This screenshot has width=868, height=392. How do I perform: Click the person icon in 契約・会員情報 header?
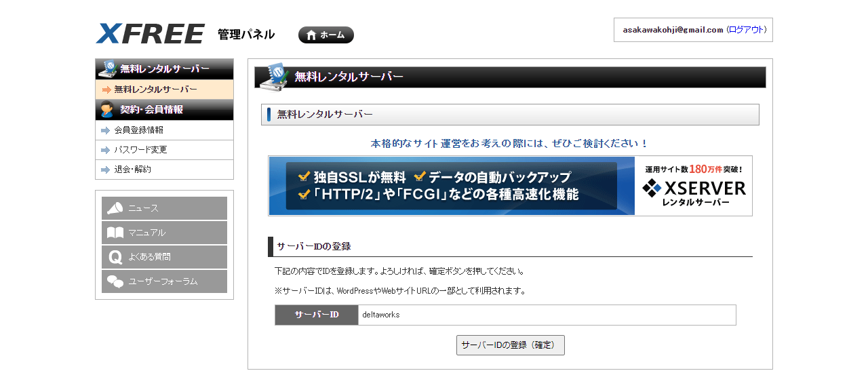click(x=107, y=109)
